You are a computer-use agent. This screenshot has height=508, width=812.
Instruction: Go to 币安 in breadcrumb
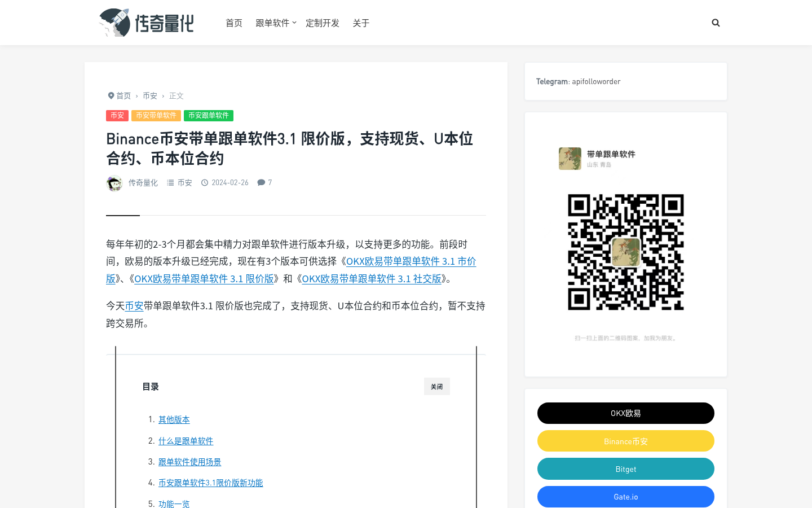point(150,96)
